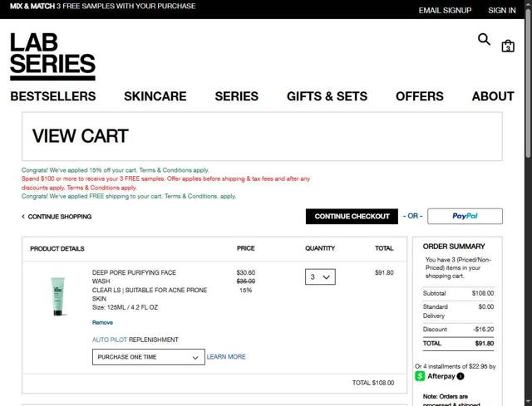Click the Afterpay logo text
This screenshot has height=406, width=532.
pyautogui.click(x=441, y=376)
